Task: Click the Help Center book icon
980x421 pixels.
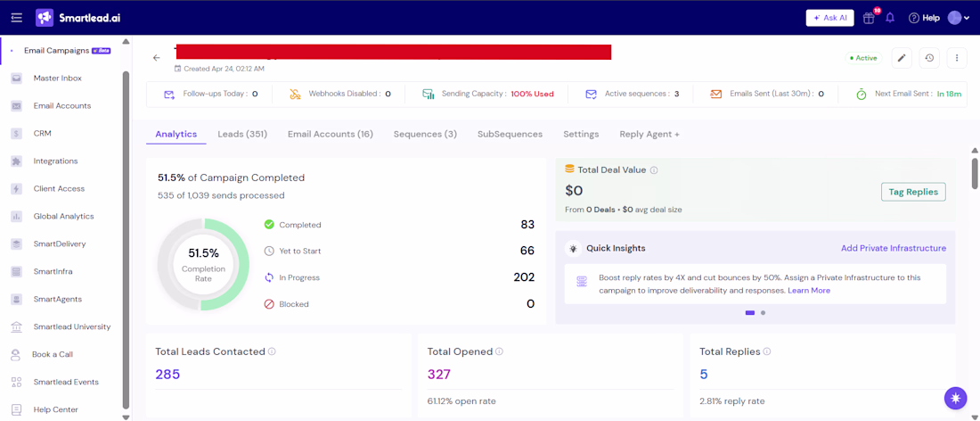Action: (x=17, y=409)
